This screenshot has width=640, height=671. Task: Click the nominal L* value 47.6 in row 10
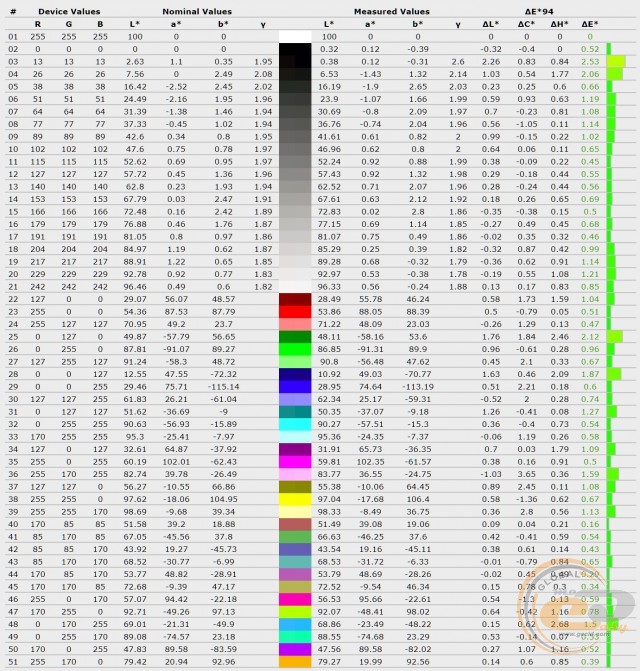135,149
